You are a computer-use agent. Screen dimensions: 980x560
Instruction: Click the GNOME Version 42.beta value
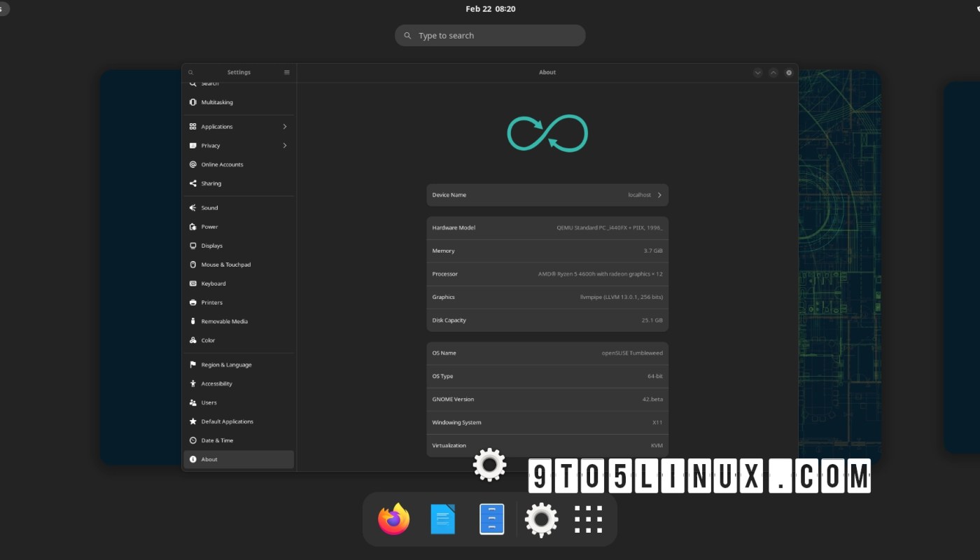(652, 399)
